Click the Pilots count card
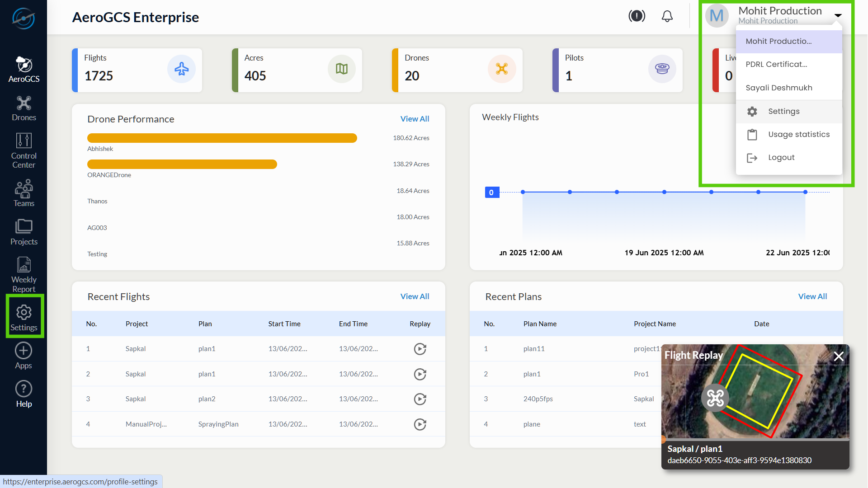The image size is (868, 488). pyautogui.click(x=618, y=70)
